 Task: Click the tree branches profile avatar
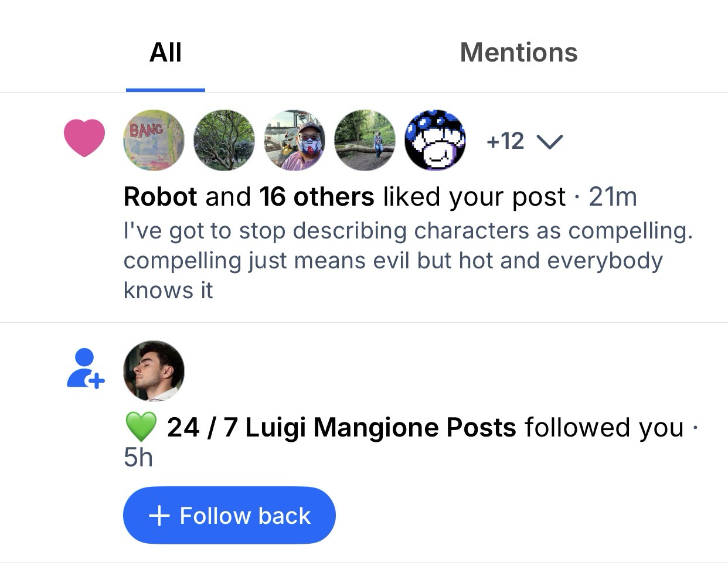[x=224, y=140]
